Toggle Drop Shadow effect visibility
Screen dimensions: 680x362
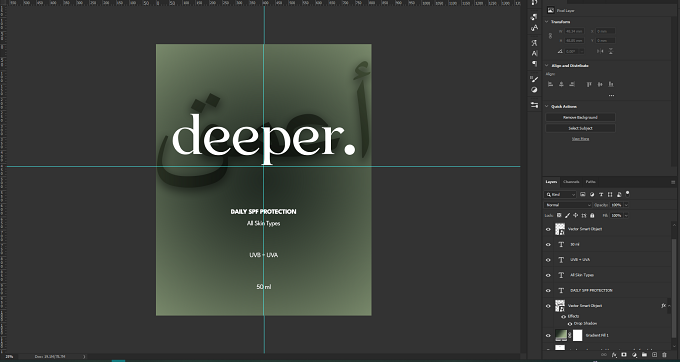tap(570, 324)
